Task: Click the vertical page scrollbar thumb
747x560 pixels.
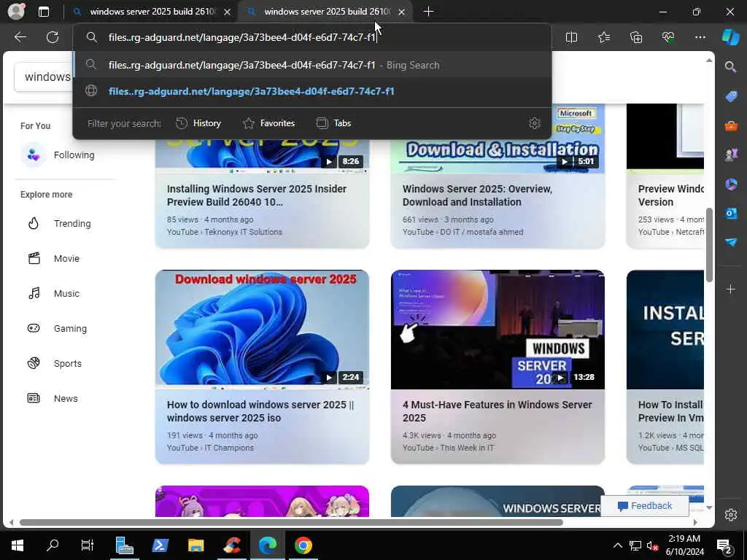Action: click(709, 244)
